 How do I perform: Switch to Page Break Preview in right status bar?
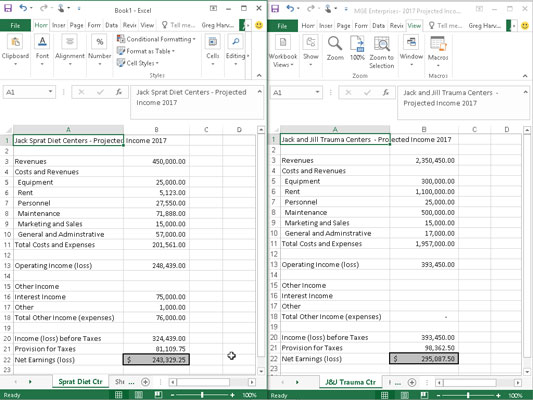[424, 395]
